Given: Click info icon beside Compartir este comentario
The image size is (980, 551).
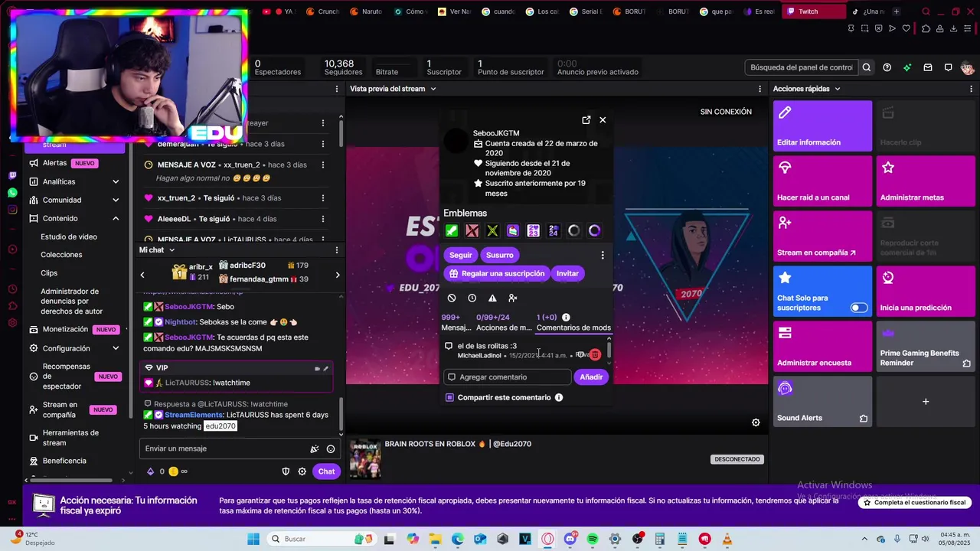Looking at the screenshot, I should coord(559,397).
